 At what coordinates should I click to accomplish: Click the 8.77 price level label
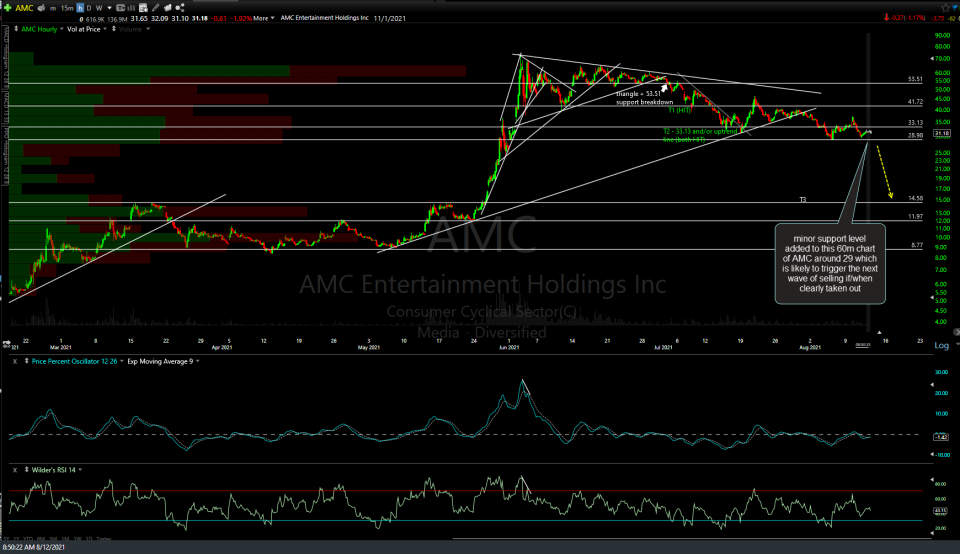(917, 245)
